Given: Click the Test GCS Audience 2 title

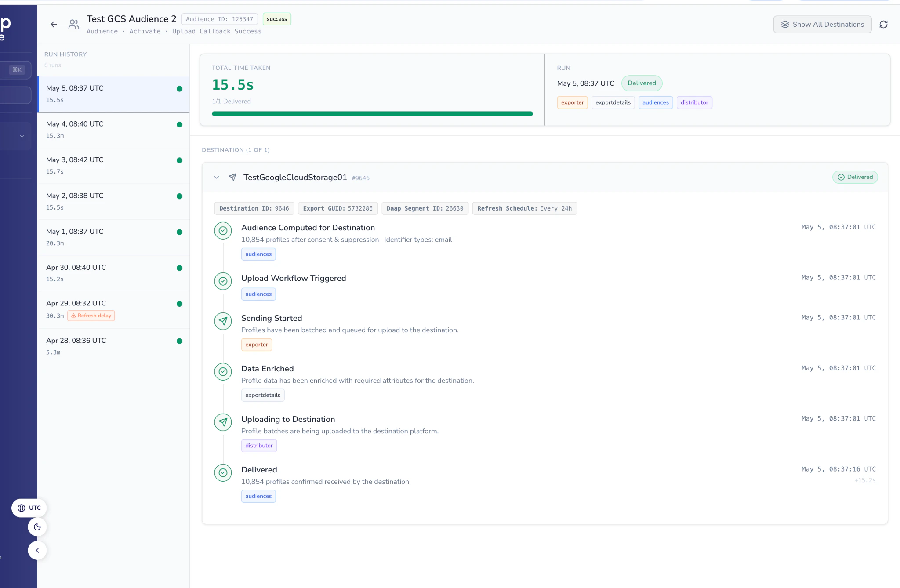Looking at the screenshot, I should click(x=131, y=19).
